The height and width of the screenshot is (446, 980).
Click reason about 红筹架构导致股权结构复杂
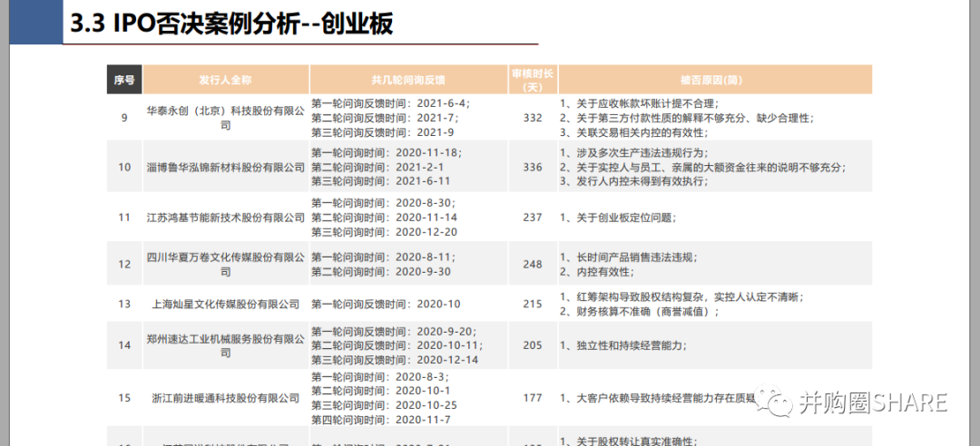tap(681, 296)
